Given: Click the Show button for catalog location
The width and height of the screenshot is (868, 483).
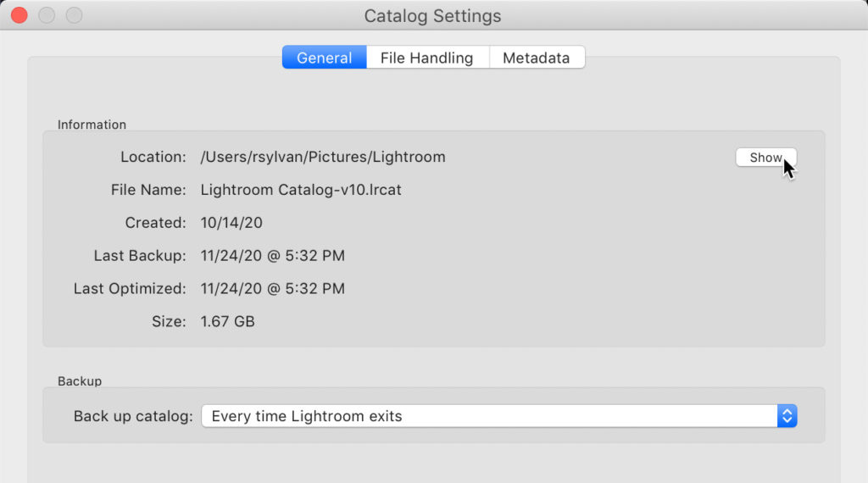Looking at the screenshot, I should pyautogui.click(x=765, y=158).
